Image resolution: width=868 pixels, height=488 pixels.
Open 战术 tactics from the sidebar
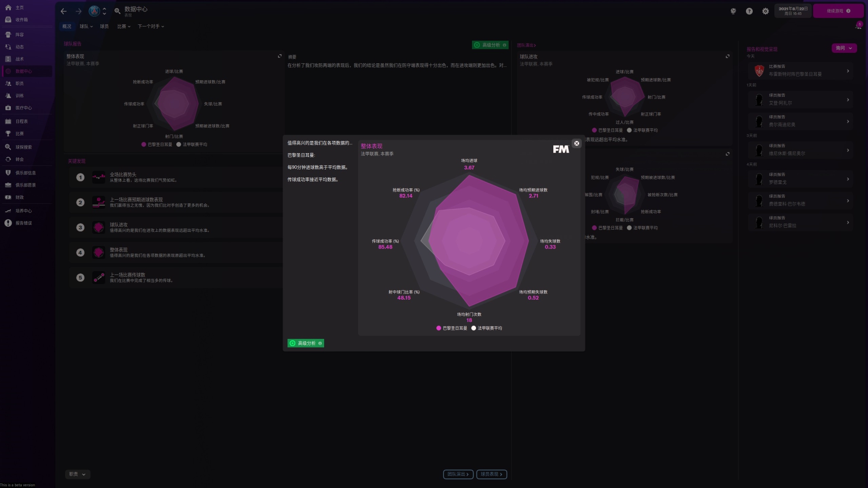point(19,59)
